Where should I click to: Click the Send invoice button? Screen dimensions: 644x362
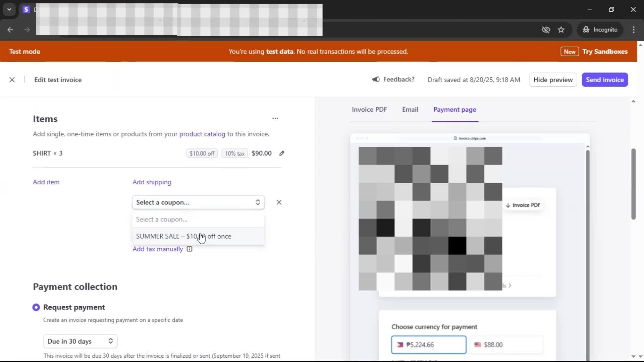tap(604, 80)
